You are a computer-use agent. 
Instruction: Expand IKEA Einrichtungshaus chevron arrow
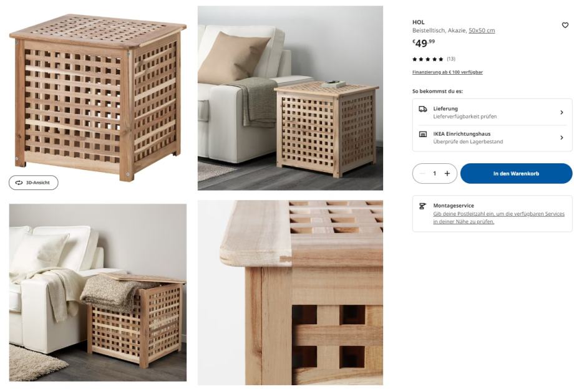[562, 138]
